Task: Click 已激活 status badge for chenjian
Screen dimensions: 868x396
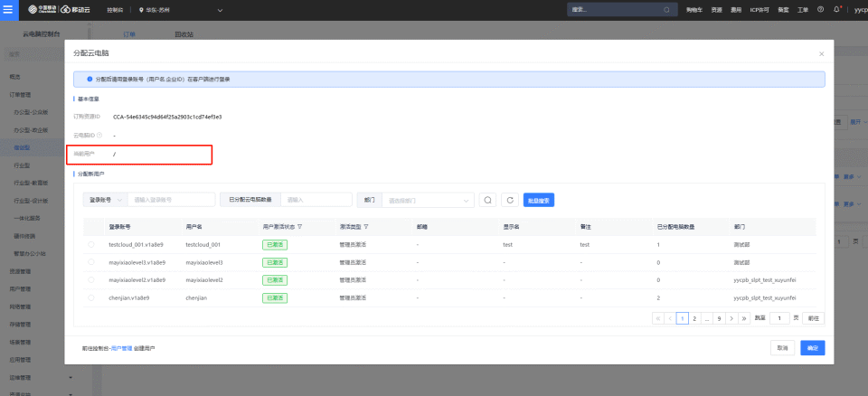Action: click(275, 298)
